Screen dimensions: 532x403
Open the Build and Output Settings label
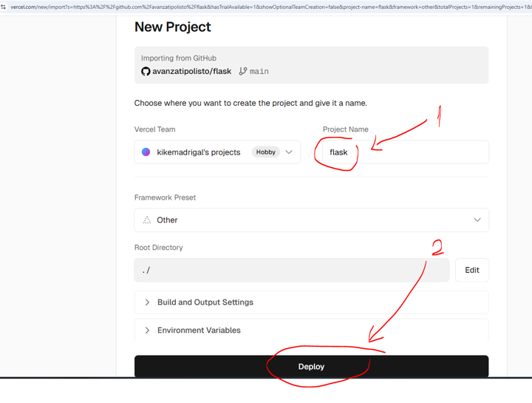pyautogui.click(x=205, y=302)
